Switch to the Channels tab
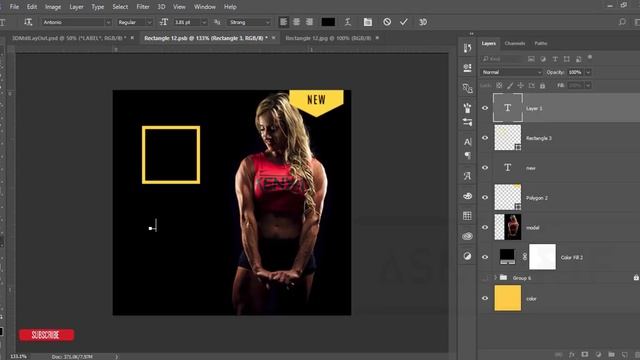This screenshot has width=640, height=360. [515, 43]
